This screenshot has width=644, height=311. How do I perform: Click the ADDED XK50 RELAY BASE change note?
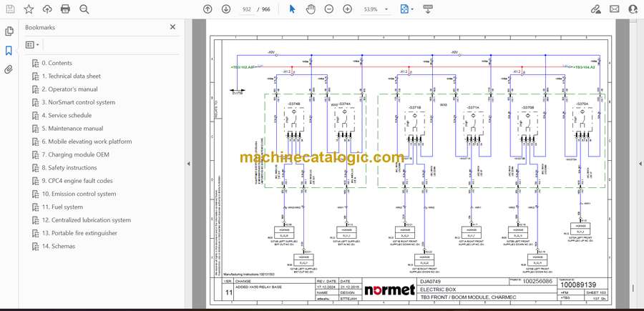click(x=258, y=287)
